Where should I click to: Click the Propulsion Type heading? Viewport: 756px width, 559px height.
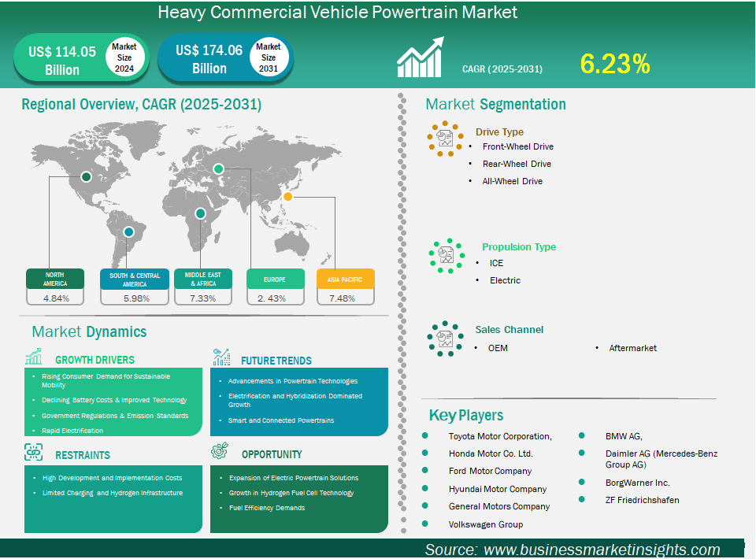pyautogui.click(x=519, y=246)
